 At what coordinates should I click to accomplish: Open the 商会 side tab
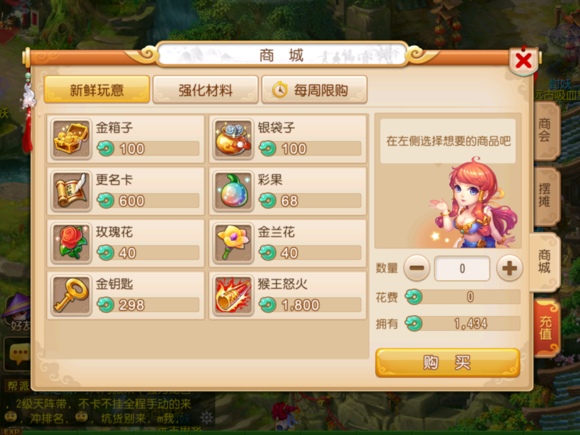546,131
